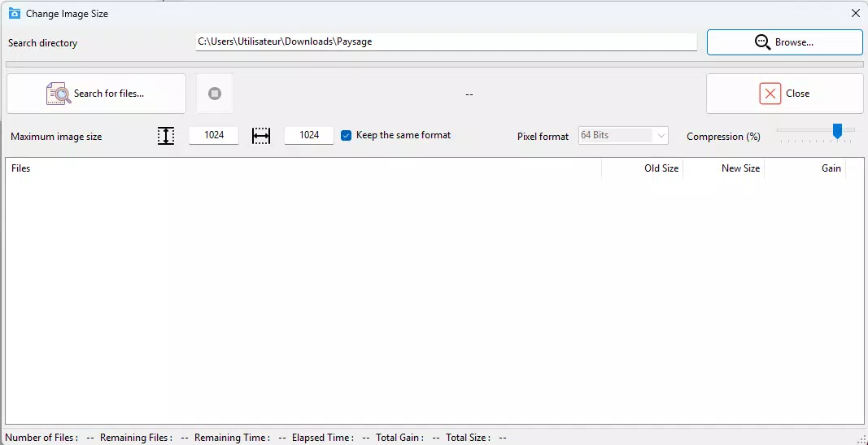Click the Gain column header
Screen dimensions: 868x445
(805, 168)
